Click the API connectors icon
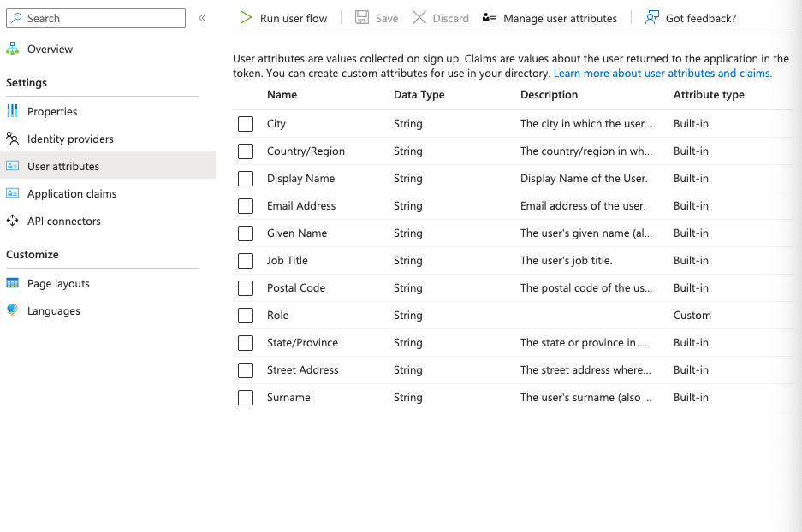This screenshot has height=532, width=802. coord(13,221)
